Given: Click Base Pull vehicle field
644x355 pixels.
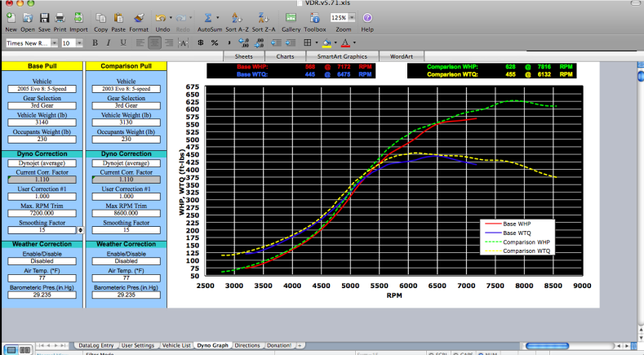Looking at the screenshot, I should pos(42,89).
